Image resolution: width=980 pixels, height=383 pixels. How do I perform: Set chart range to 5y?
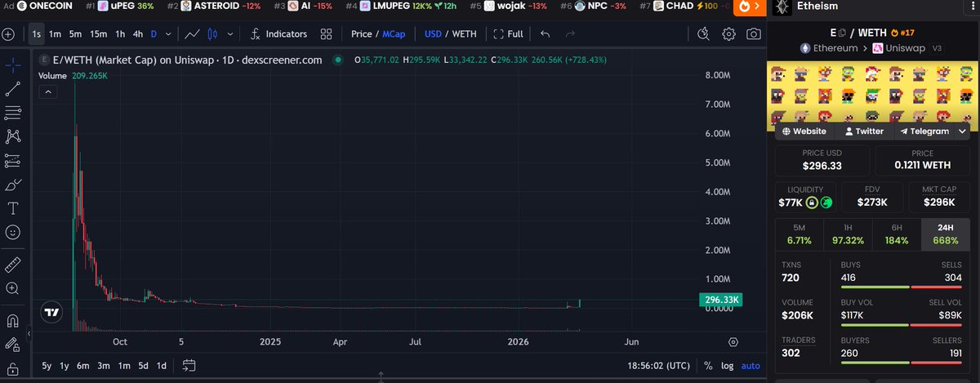(47, 366)
